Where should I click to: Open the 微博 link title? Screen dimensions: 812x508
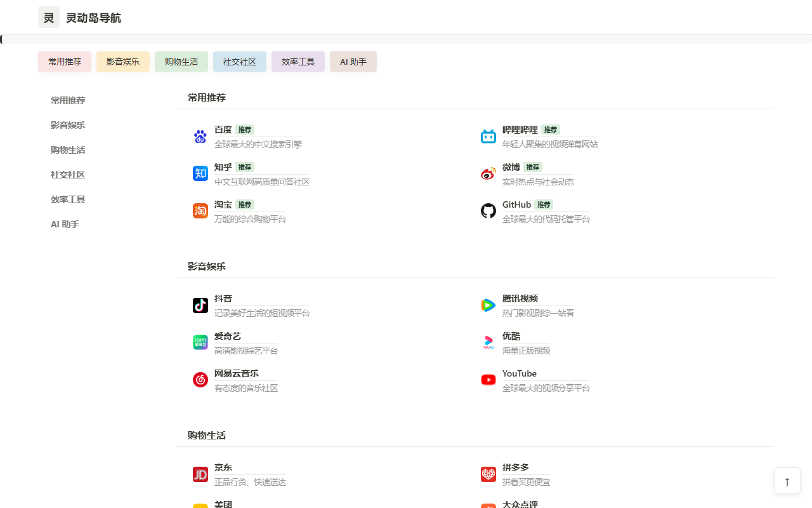pos(511,167)
